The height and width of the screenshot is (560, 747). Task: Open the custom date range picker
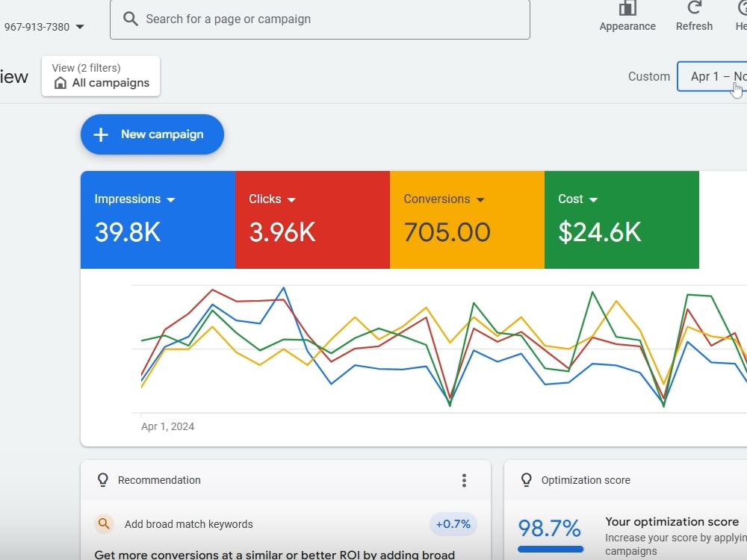coord(712,76)
